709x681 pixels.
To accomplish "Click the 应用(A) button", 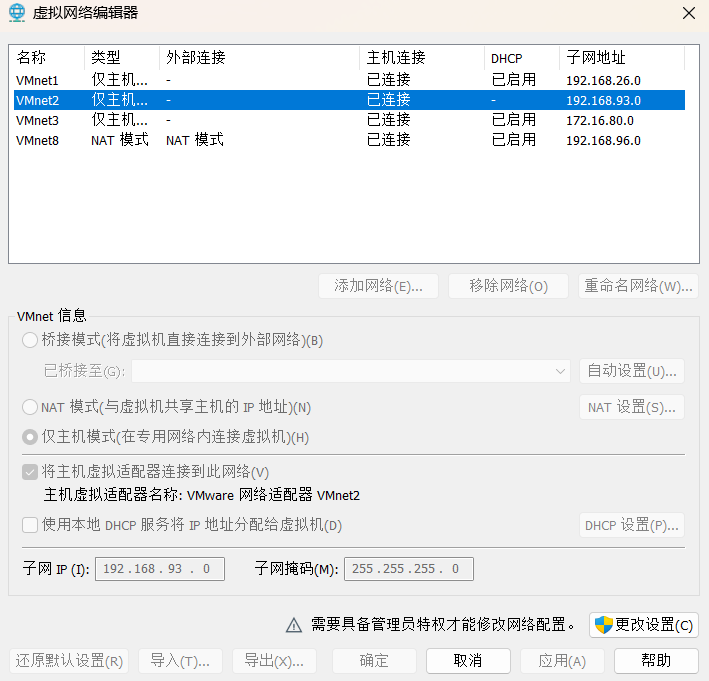I will (x=562, y=661).
